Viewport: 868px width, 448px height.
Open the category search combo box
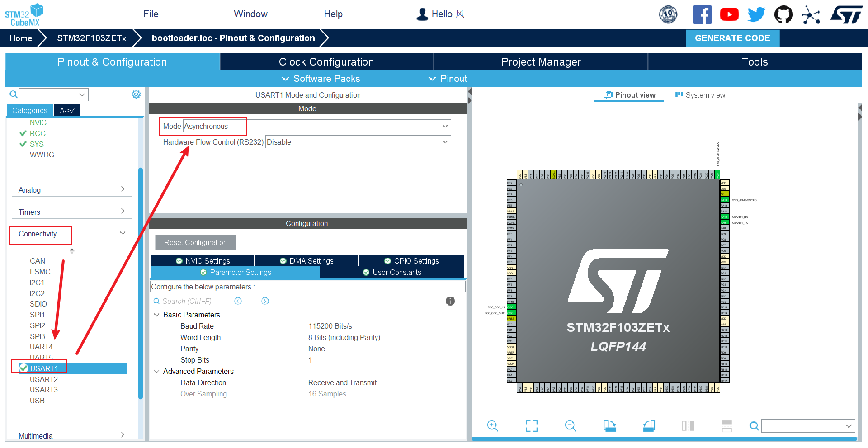[x=53, y=94]
